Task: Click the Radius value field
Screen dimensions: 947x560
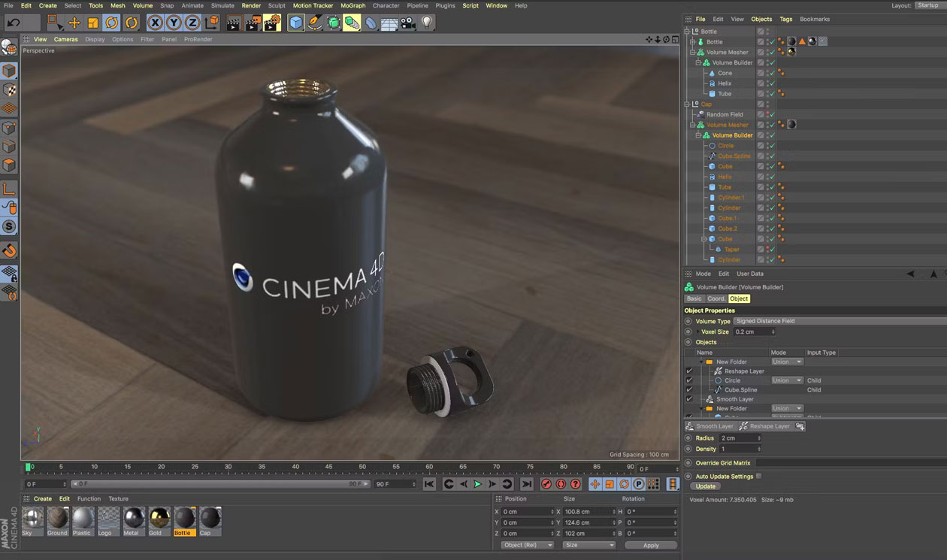Action: [x=741, y=438]
